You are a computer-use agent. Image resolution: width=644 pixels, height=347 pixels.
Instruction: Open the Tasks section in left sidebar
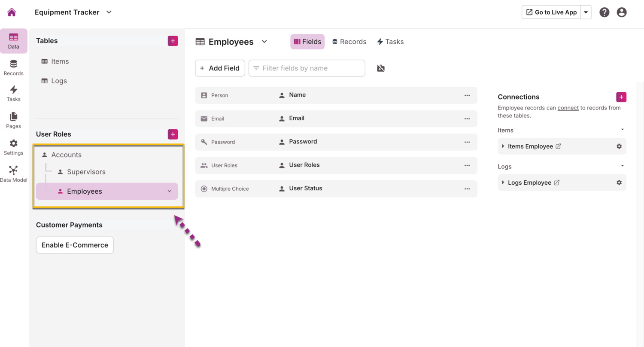(x=13, y=93)
